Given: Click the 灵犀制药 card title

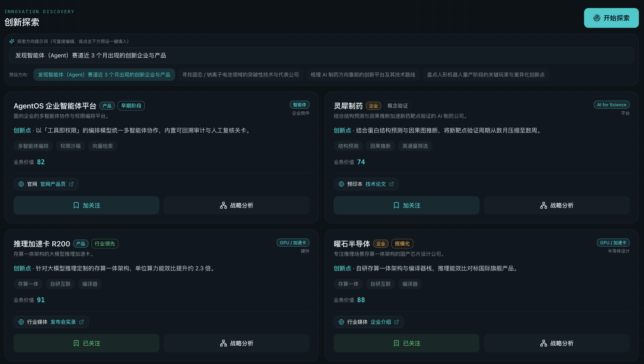Looking at the screenshot, I should click(348, 106).
